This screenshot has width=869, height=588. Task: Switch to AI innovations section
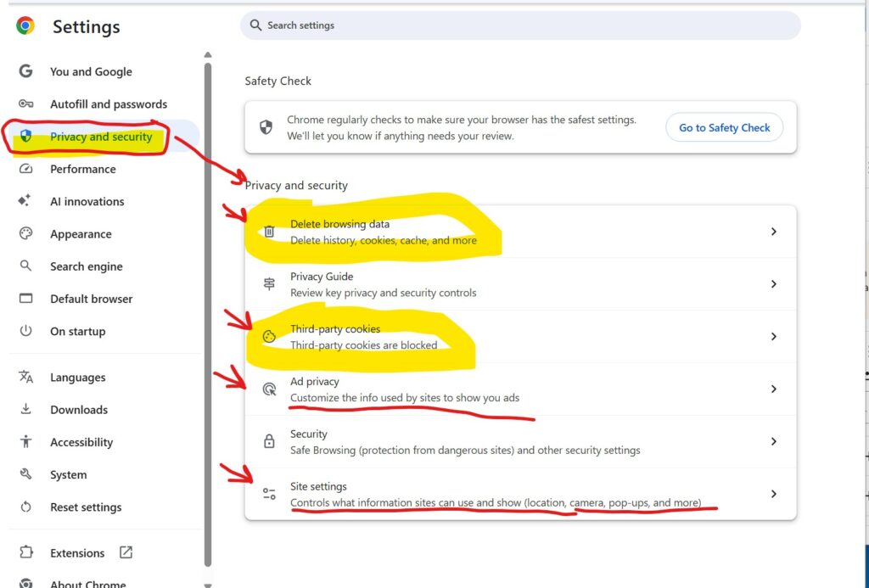(x=87, y=201)
